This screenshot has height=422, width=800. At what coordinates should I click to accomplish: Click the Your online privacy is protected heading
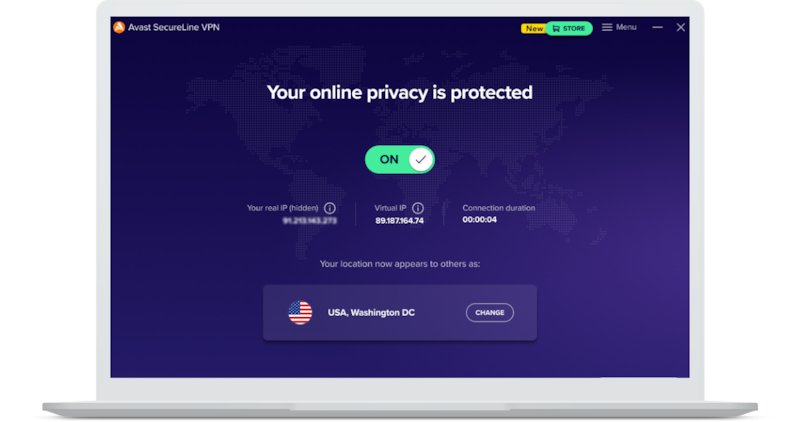399,92
